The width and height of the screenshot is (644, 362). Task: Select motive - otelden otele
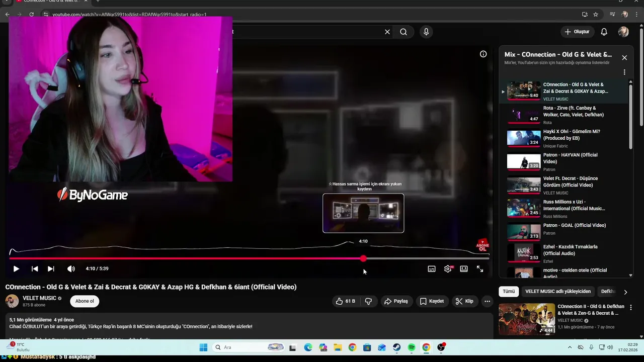pos(563,272)
